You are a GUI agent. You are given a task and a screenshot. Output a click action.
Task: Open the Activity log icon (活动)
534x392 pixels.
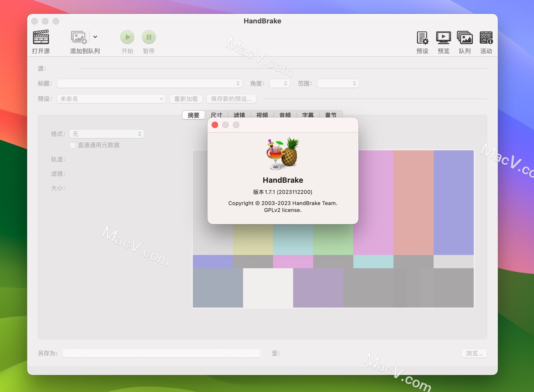click(486, 38)
